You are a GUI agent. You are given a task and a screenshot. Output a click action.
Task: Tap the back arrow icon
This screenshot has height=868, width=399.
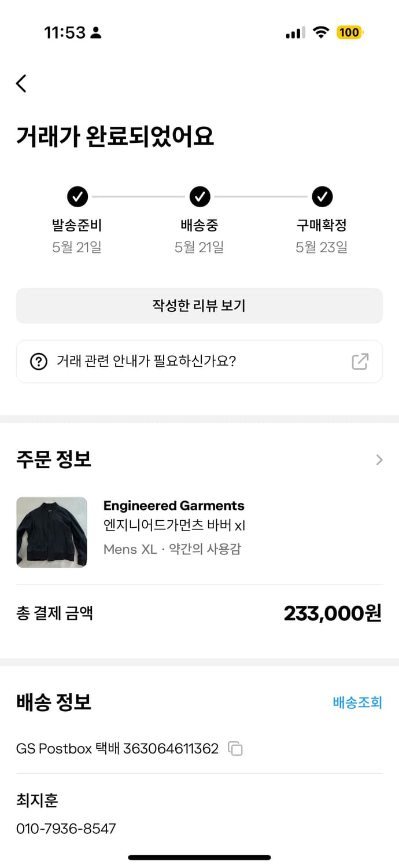[21, 83]
